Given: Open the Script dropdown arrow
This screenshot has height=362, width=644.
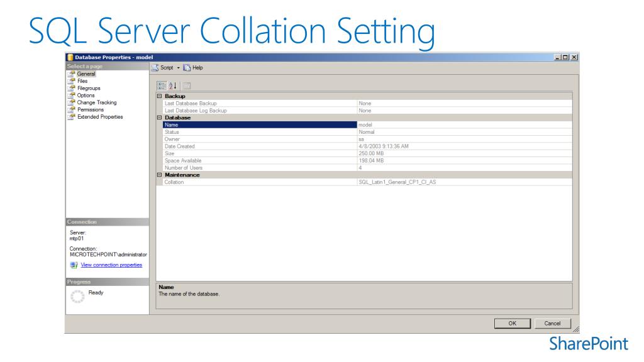Looking at the screenshot, I should click(178, 68).
